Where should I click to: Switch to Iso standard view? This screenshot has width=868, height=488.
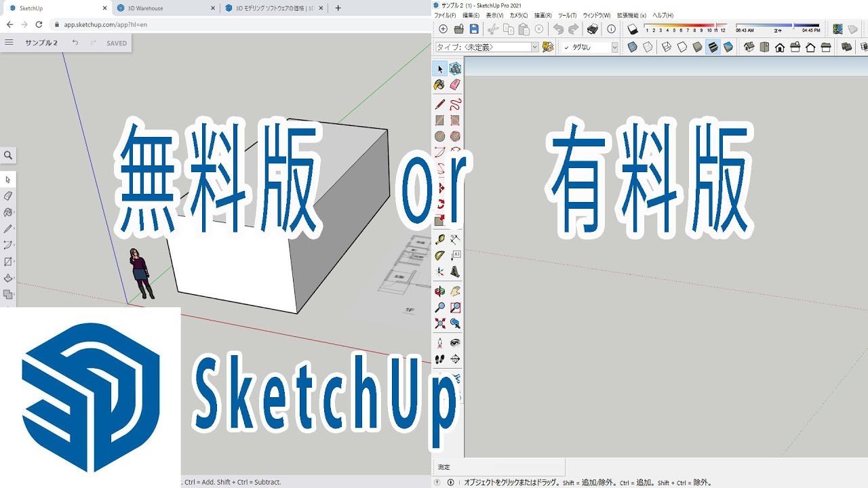click(x=749, y=47)
